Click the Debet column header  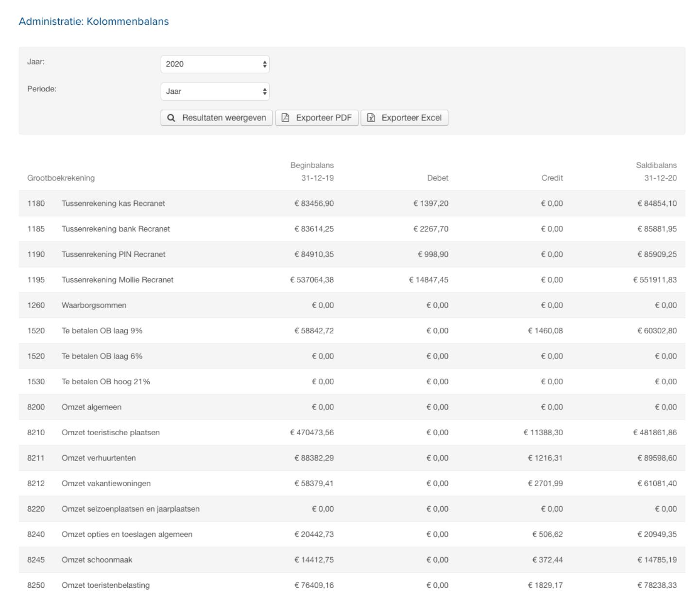tap(437, 178)
